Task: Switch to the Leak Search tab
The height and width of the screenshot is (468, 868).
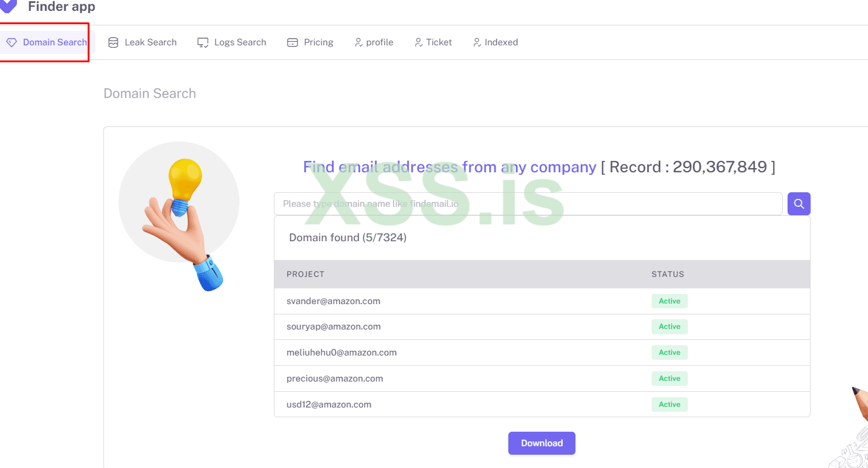Action: point(142,42)
